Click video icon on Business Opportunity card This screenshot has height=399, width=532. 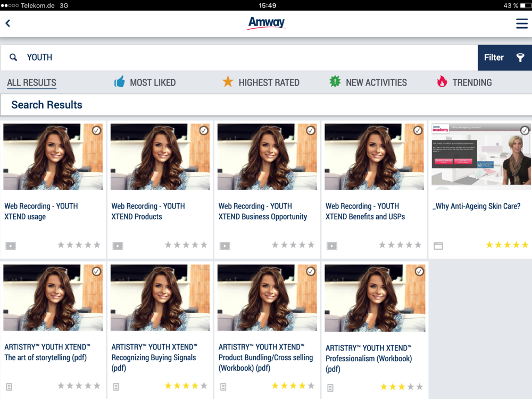[x=225, y=246]
